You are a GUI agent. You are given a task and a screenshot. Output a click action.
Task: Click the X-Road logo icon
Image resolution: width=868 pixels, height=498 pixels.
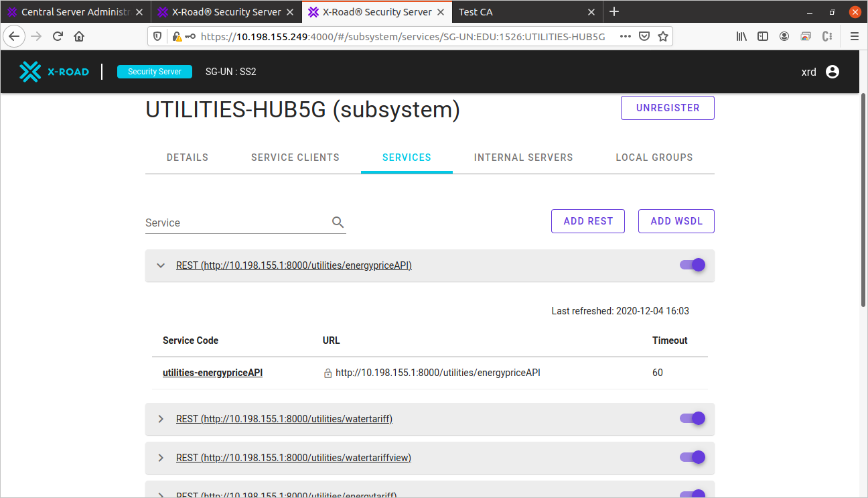(30, 72)
